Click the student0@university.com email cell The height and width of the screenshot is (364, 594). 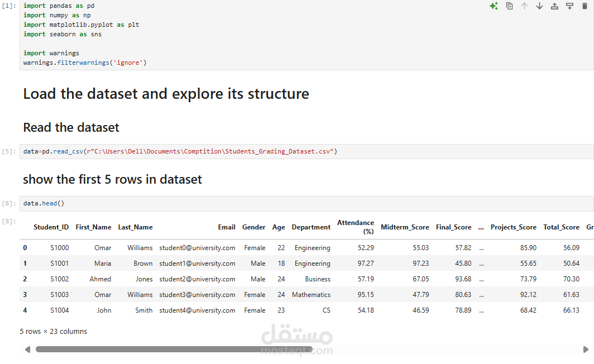pos(197,248)
